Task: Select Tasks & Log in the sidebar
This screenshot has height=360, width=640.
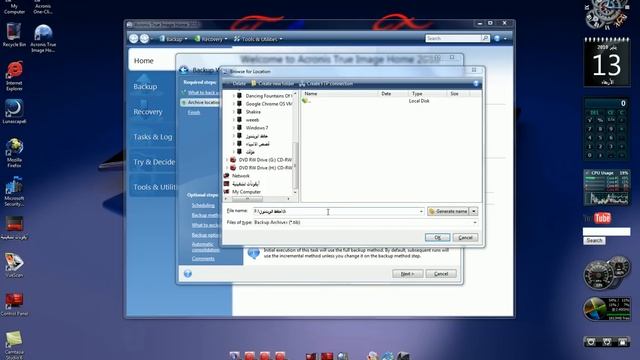Action: (153, 137)
